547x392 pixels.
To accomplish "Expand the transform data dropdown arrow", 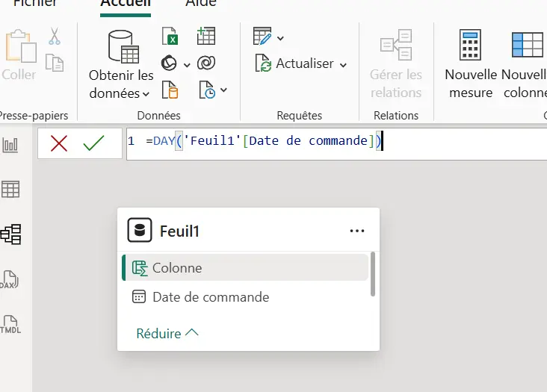I will point(280,38).
